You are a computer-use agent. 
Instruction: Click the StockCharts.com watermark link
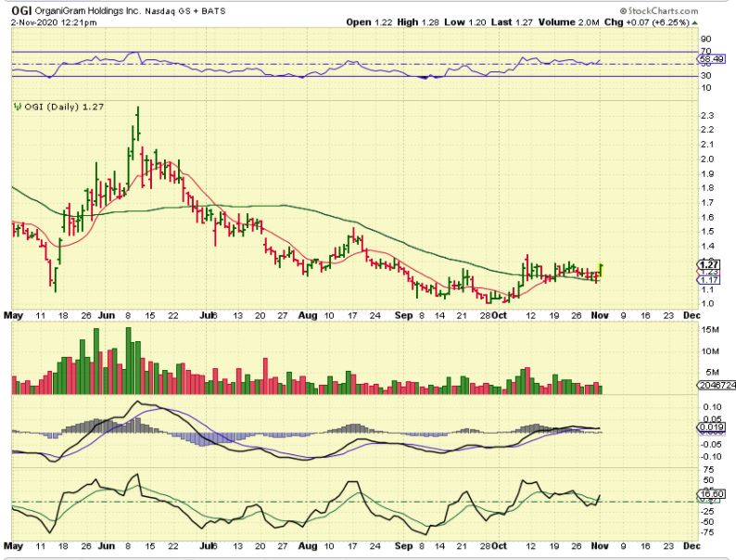coord(659,10)
